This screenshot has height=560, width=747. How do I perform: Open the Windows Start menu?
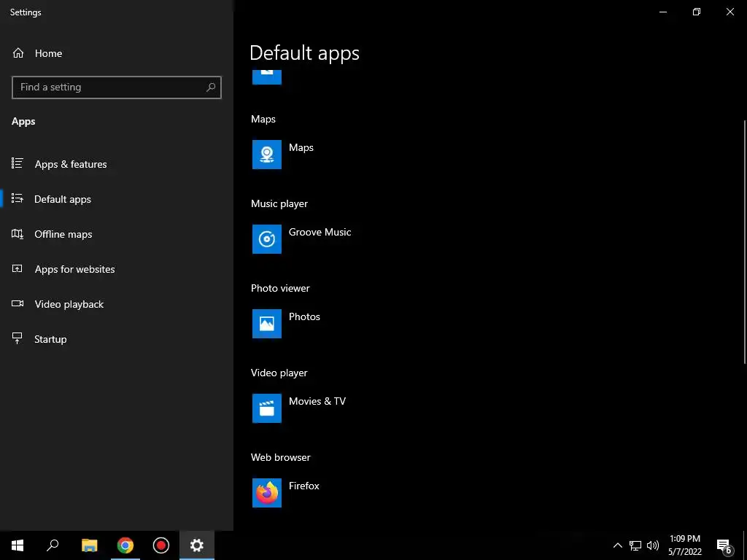[18, 545]
